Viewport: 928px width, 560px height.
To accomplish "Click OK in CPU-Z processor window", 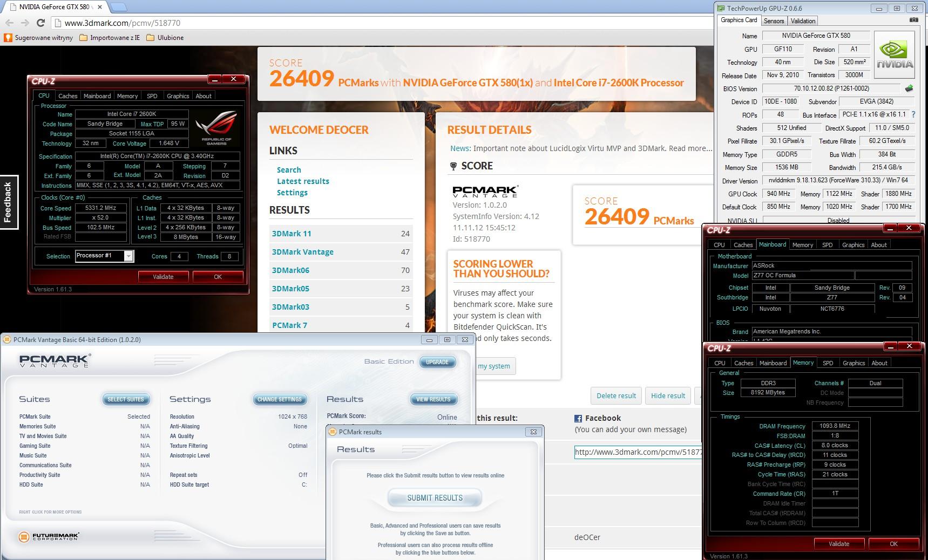I will tap(218, 277).
